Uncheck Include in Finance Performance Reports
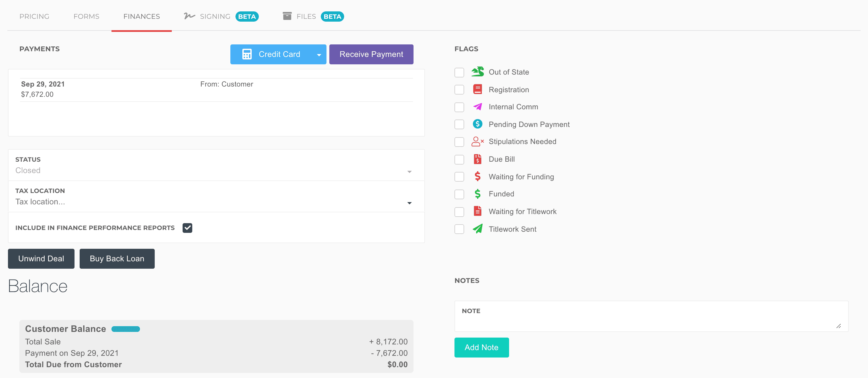The image size is (868, 378). [187, 228]
